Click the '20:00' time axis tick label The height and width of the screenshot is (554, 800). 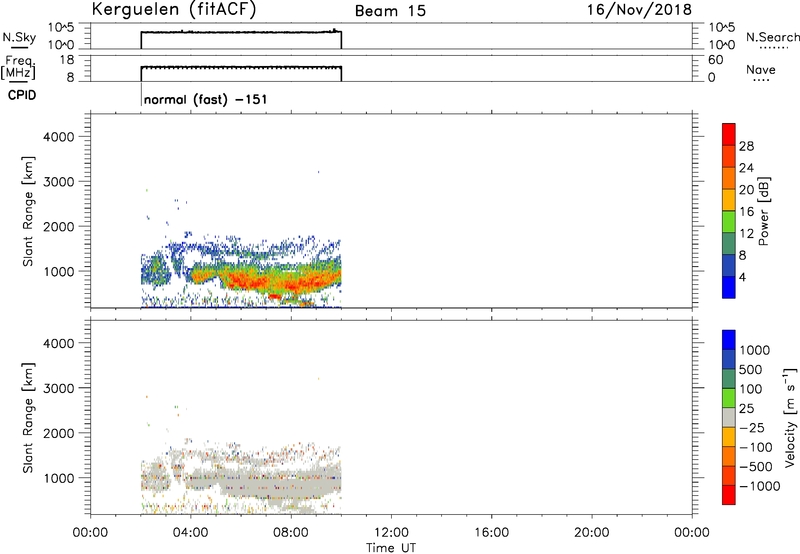point(592,533)
